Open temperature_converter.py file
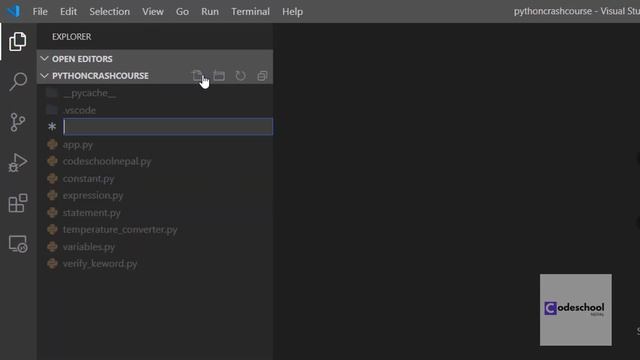Image resolution: width=640 pixels, height=360 pixels. 155,229
